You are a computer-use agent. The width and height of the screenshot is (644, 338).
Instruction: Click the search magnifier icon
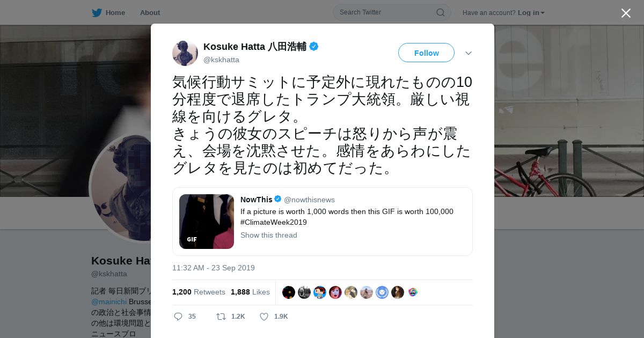point(440,12)
